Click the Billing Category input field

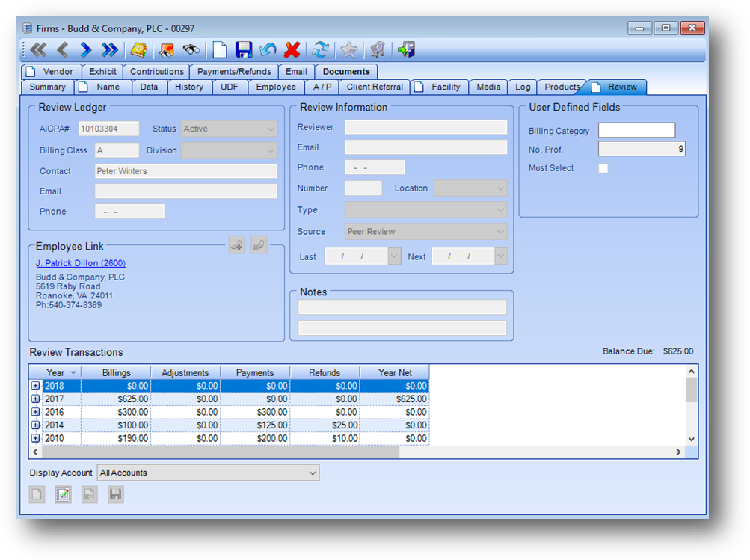(x=636, y=131)
